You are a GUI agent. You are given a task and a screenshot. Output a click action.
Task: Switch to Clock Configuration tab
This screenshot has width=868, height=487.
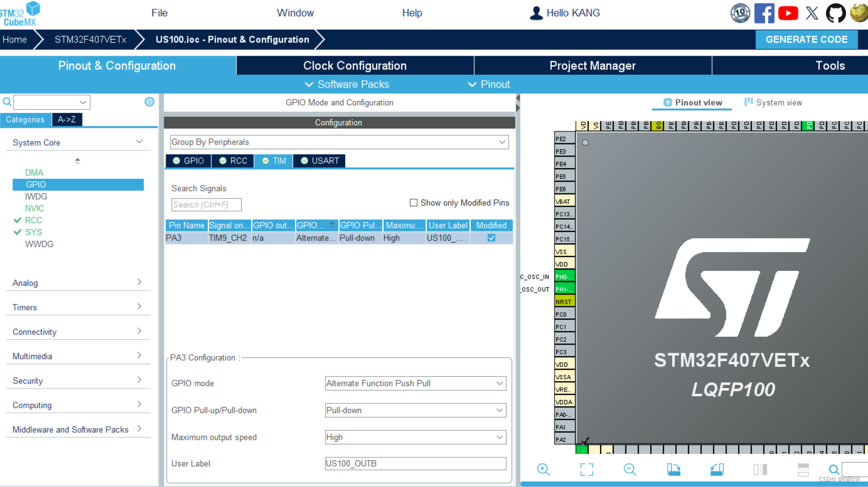355,66
